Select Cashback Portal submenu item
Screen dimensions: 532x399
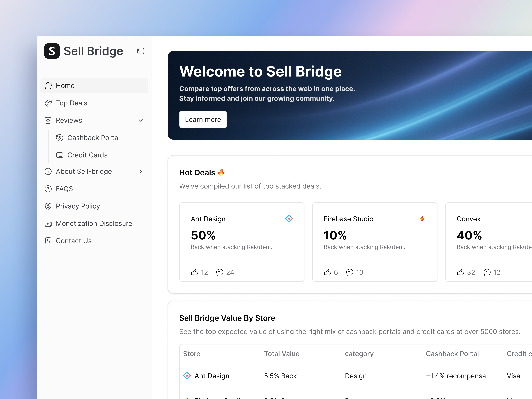[x=100, y=138]
